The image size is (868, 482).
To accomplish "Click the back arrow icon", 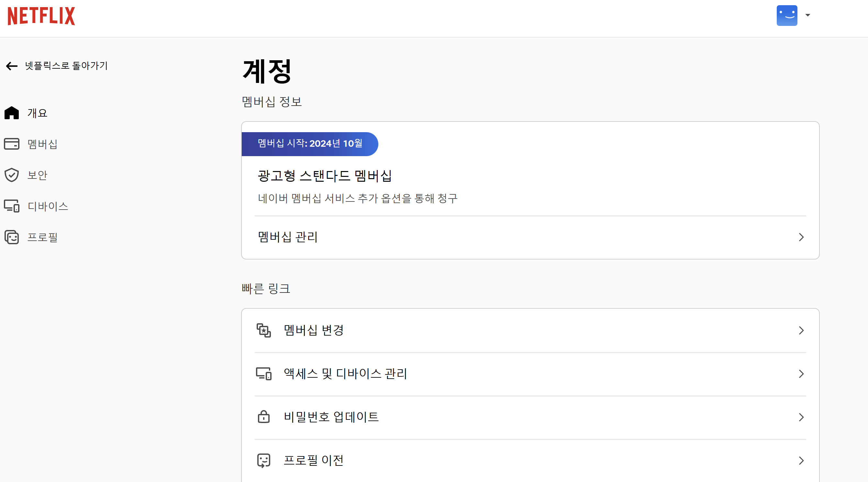I will tap(11, 66).
